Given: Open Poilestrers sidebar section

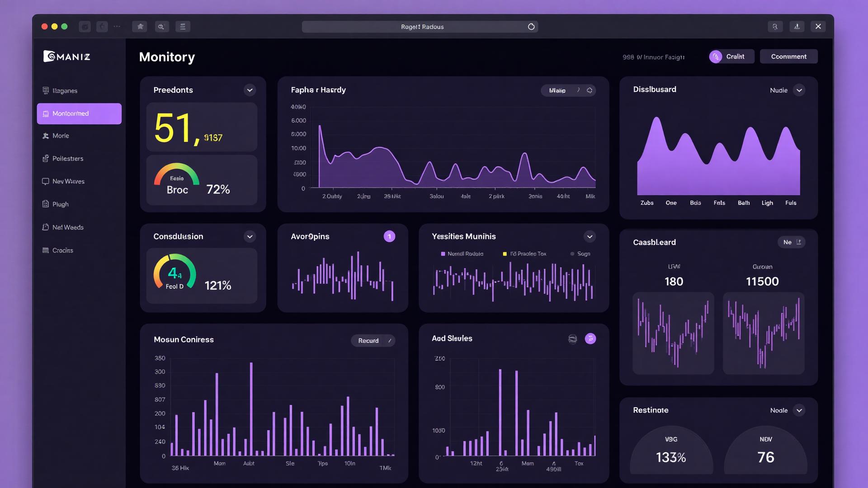Looking at the screenshot, I should (79, 159).
